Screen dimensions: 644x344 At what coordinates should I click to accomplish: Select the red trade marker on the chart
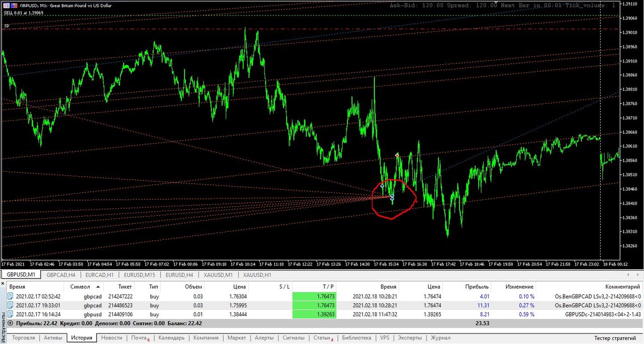(x=397, y=156)
